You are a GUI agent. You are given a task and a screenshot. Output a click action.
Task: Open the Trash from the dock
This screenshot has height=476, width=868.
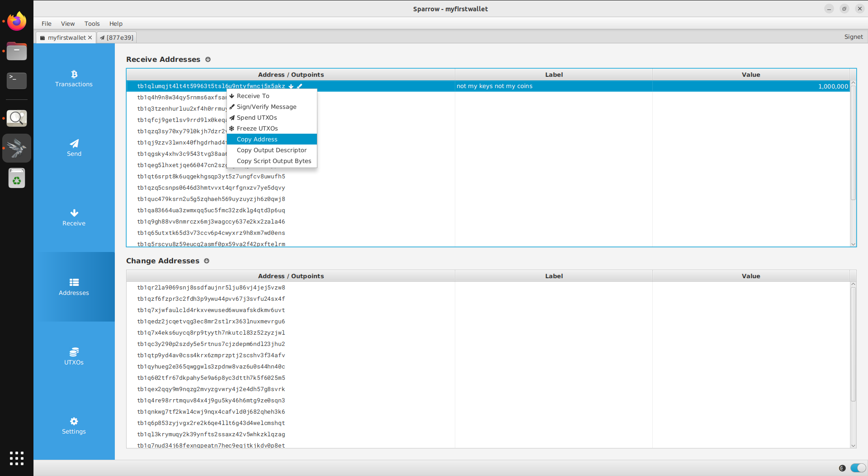(17, 178)
